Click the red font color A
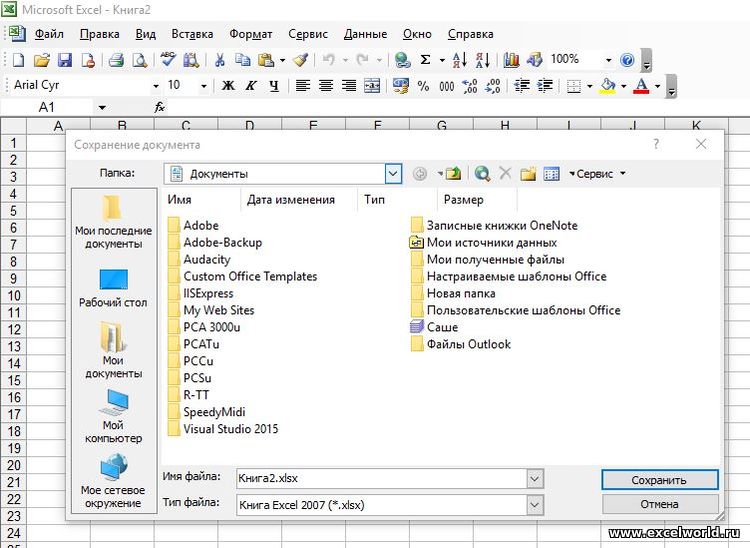Screen dimensions: 750x548 click(641, 86)
